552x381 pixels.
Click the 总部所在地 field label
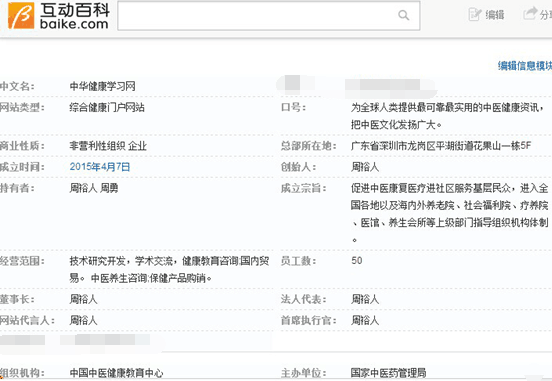[309, 146]
